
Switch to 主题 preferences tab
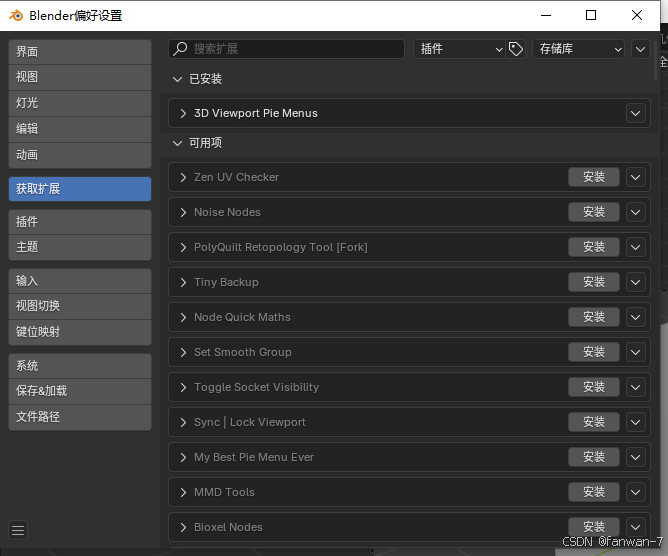pos(80,247)
